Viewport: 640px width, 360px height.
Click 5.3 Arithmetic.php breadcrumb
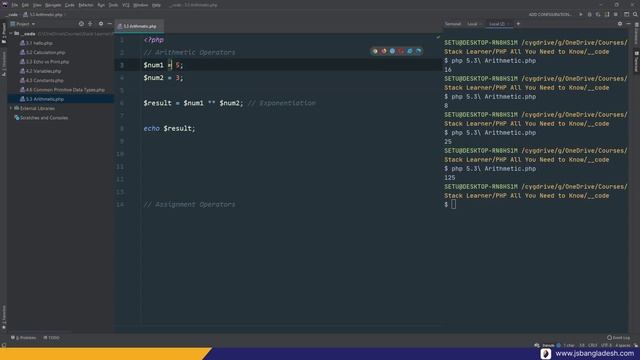tap(43, 15)
